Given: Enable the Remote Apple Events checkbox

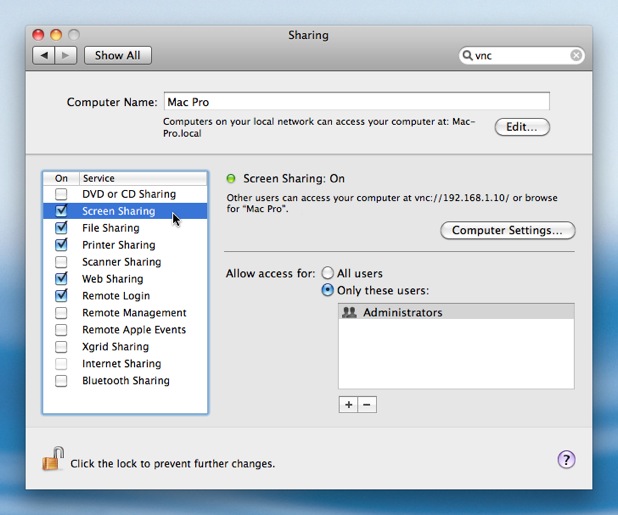Looking at the screenshot, I should (61, 329).
